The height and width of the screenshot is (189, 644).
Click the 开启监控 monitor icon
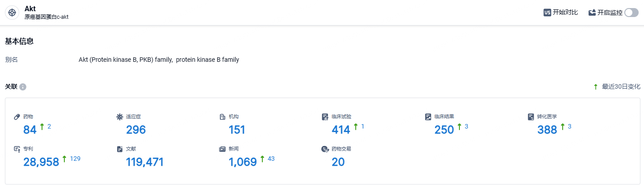(x=592, y=13)
